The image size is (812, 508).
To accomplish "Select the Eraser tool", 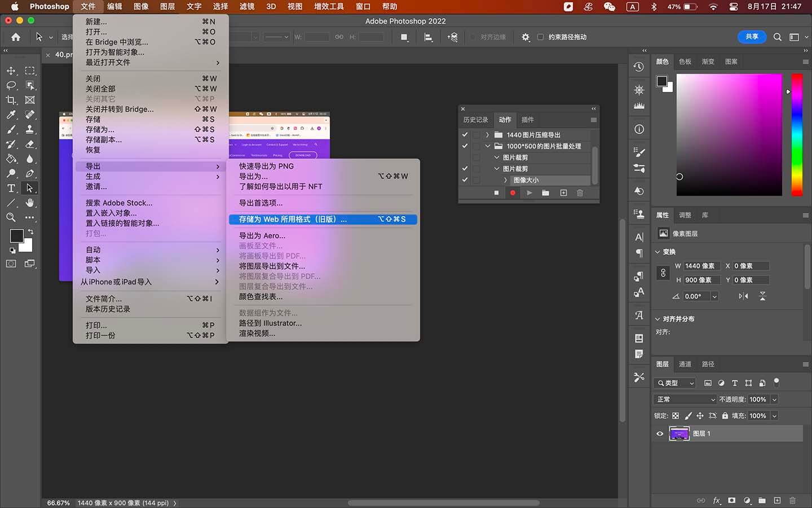I will [30, 144].
